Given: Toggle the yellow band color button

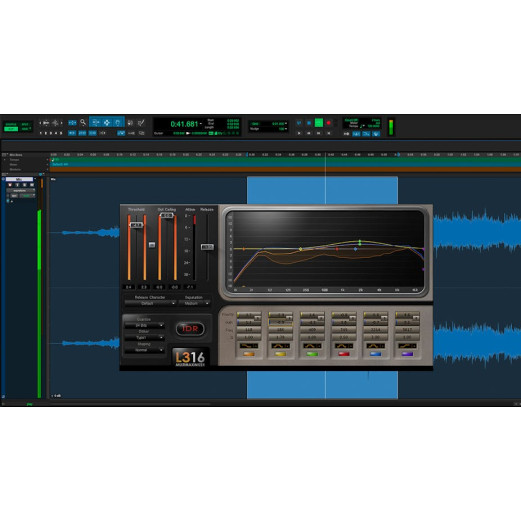Looking at the screenshot, I should coord(281,354).
